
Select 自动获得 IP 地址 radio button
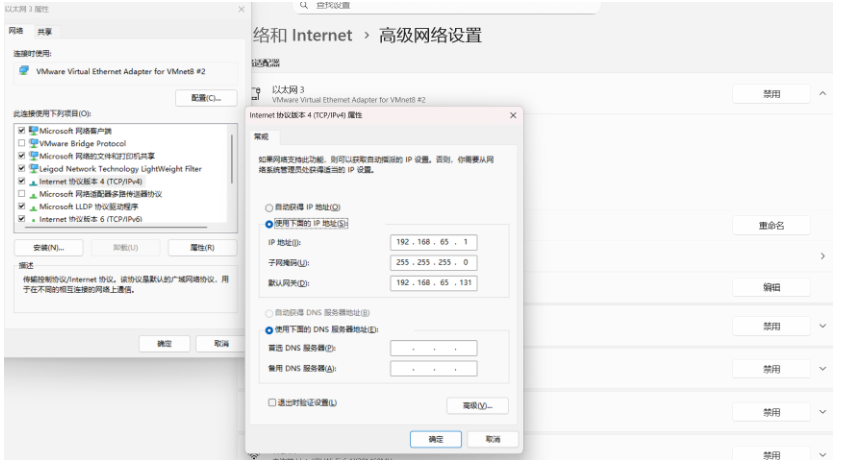pos(269,208)
